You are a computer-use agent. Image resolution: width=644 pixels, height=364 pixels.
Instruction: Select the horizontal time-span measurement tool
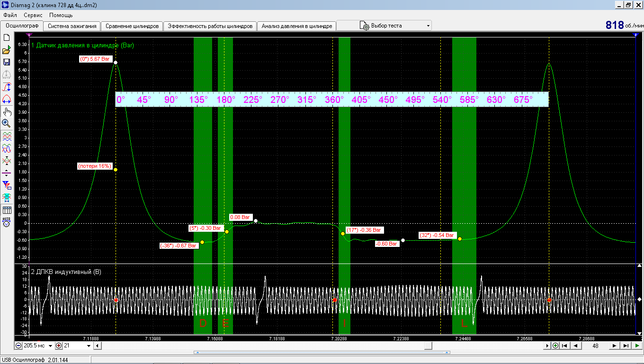tap(7, 100)
